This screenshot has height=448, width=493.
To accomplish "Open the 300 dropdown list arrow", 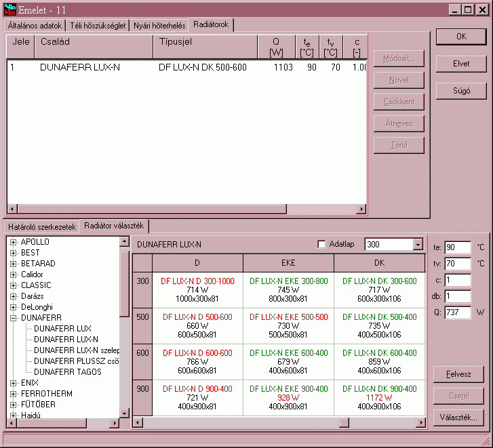I will [418, 245].
